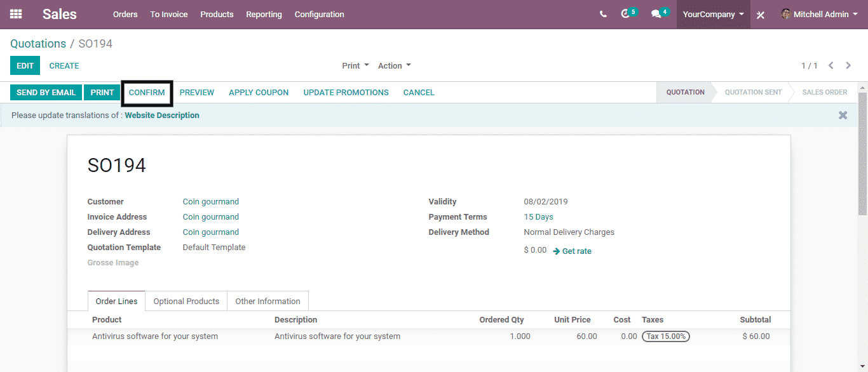Click the Tax 15.00% tag
868x372 pixels.
click(665, 336)
